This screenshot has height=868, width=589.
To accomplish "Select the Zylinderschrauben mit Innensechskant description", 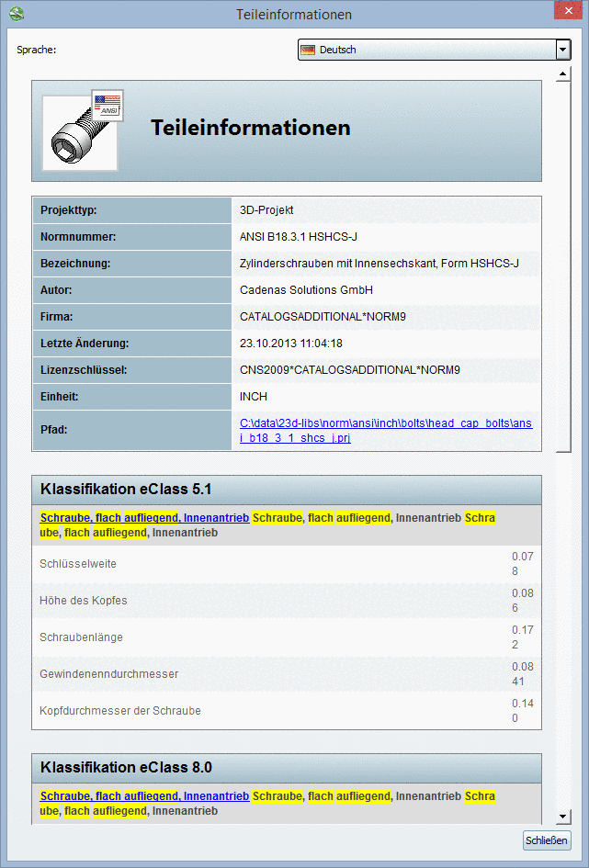I will coord(379,264).
